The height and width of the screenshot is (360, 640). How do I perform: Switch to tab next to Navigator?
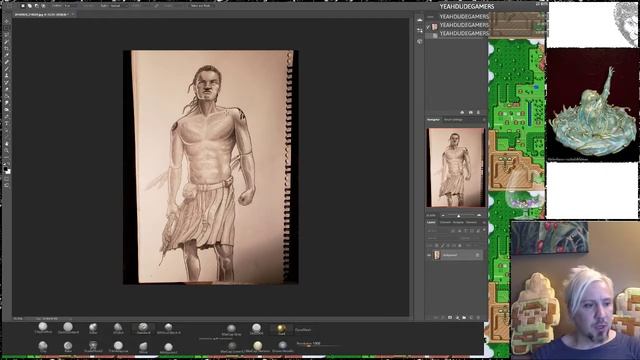tap(453, 120)
